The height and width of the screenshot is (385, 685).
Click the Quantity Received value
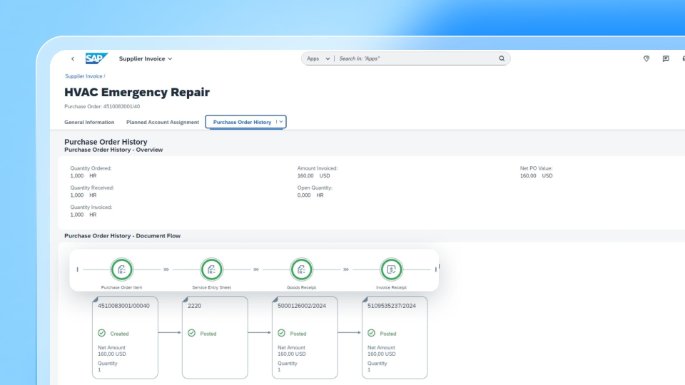pos(83,195)
